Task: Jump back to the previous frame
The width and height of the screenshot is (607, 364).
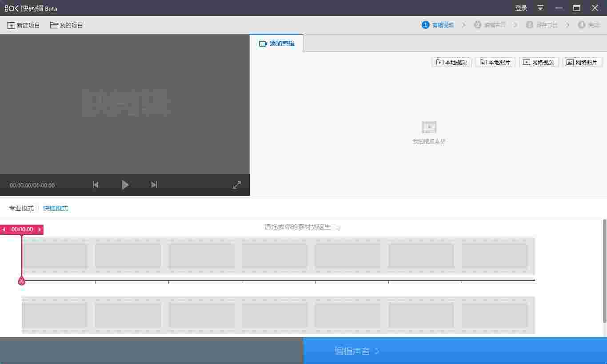Action: pos(96,185)
